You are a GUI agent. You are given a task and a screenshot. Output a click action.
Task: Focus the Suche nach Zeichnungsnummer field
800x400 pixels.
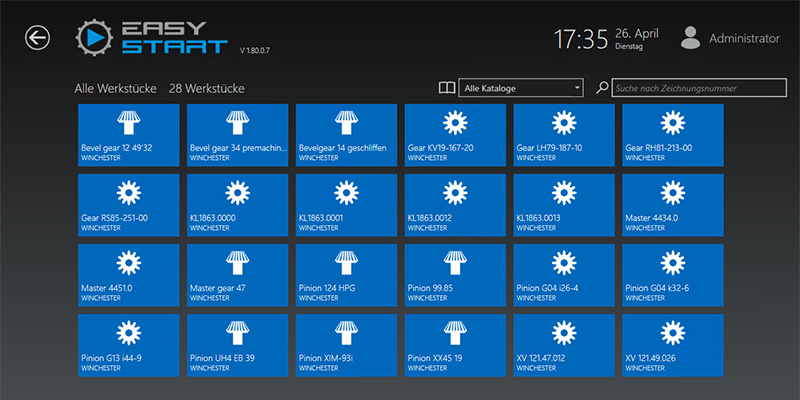(x=699, y=88)
